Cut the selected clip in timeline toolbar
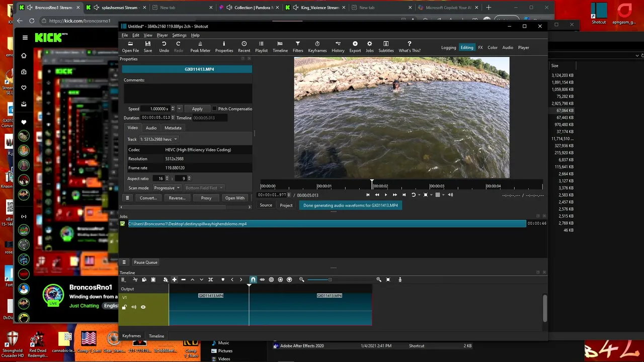Image resolution: width=644 pixels, height=362 pixels. point(135,280)
